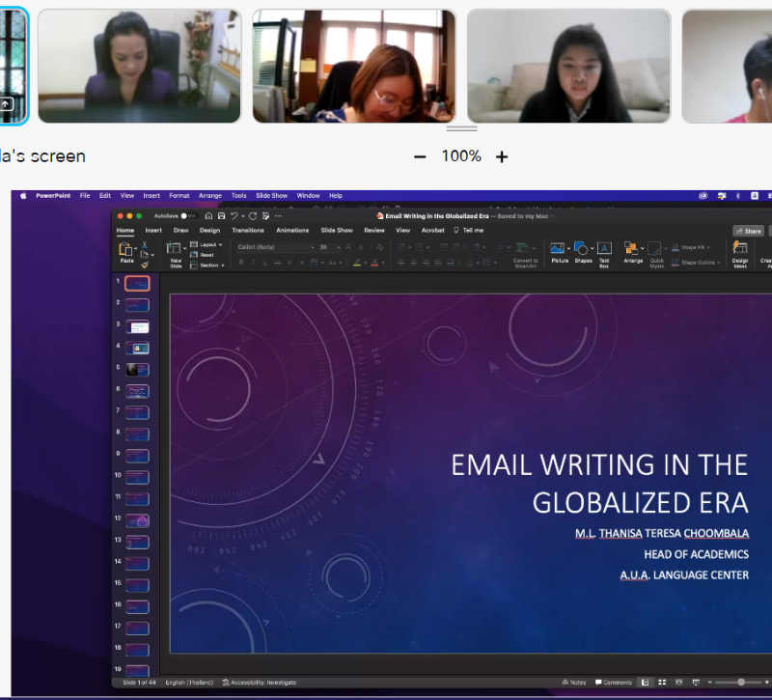The image size is (772, 700).
Task: Open the Arrange menu in menu bar
Action: pos(210,196)
